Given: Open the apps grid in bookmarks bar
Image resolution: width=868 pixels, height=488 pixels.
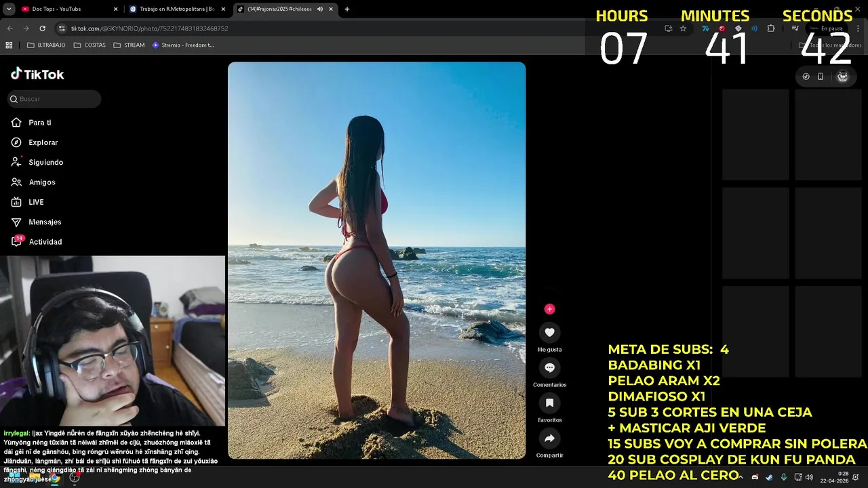Looking at the screenshot, I should pos(9,45).
